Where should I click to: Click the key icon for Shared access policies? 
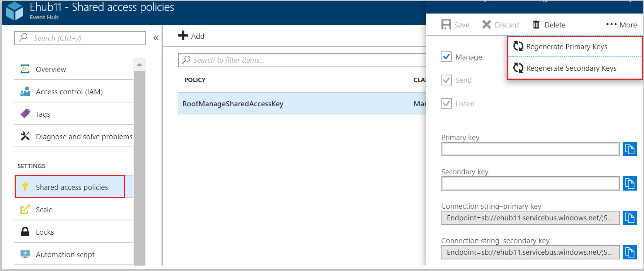click(25, 187)
